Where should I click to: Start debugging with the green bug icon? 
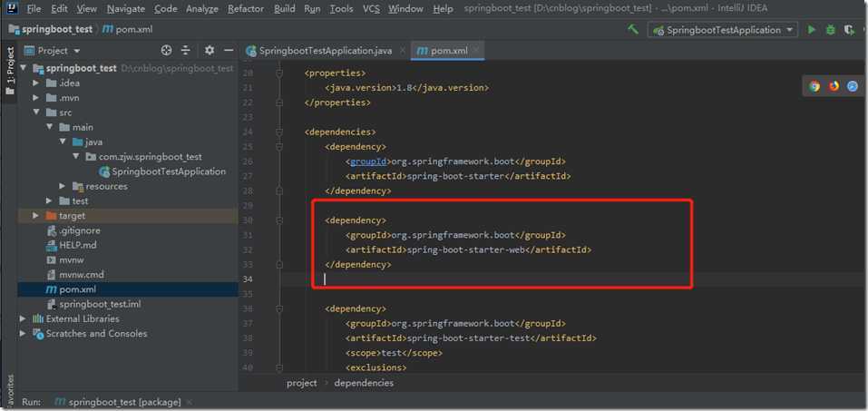[830, 30]
